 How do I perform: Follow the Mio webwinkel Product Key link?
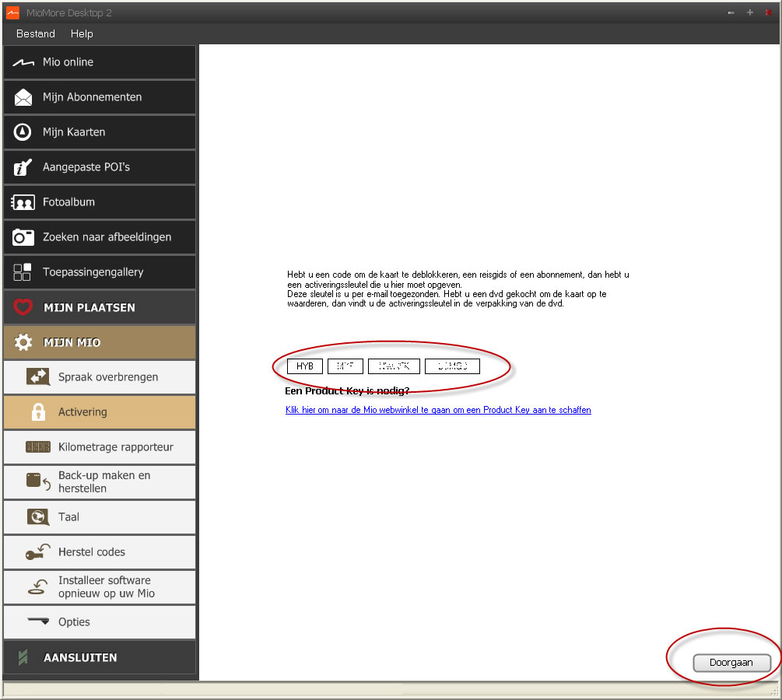438,410
